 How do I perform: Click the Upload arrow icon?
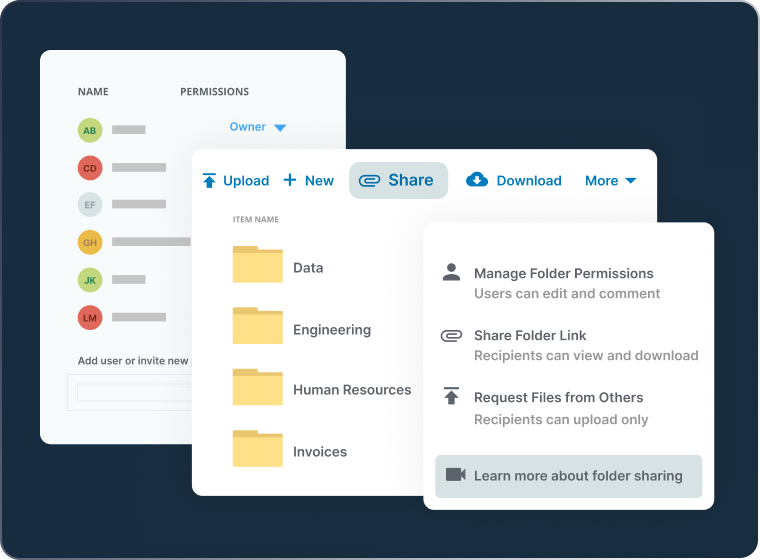coord(209,181)
